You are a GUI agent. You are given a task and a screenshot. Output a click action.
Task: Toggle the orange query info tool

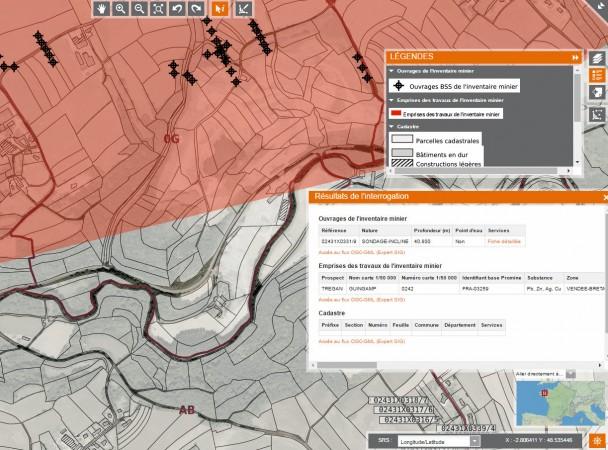tap(221, 8)
